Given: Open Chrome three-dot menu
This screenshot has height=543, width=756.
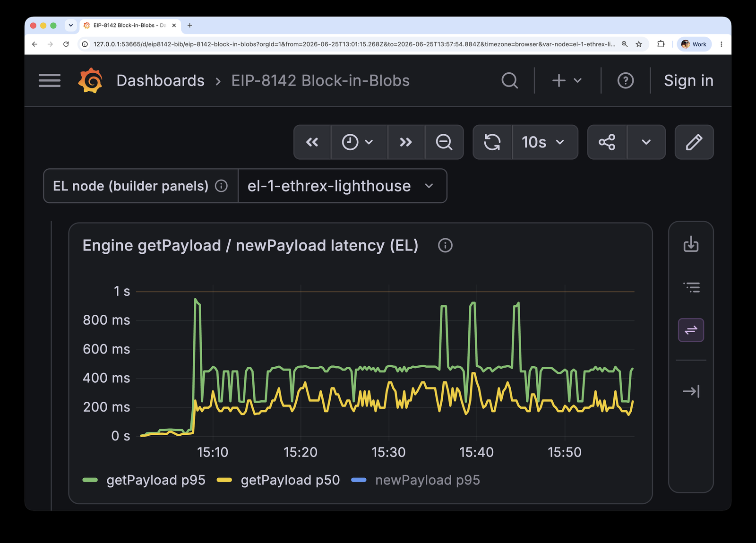Looking at the screenshot, I should (x=721, y=44).
